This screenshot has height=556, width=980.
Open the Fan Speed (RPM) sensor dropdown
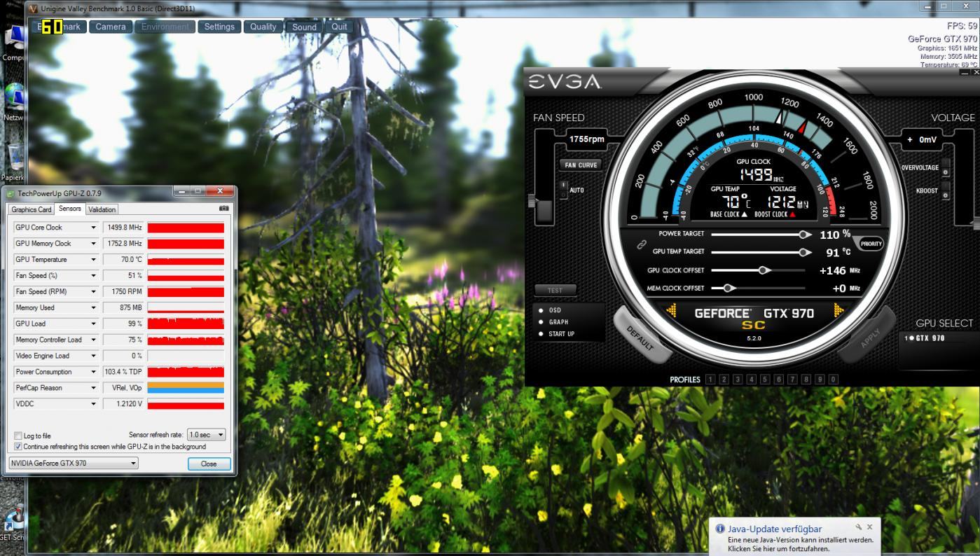93,292
